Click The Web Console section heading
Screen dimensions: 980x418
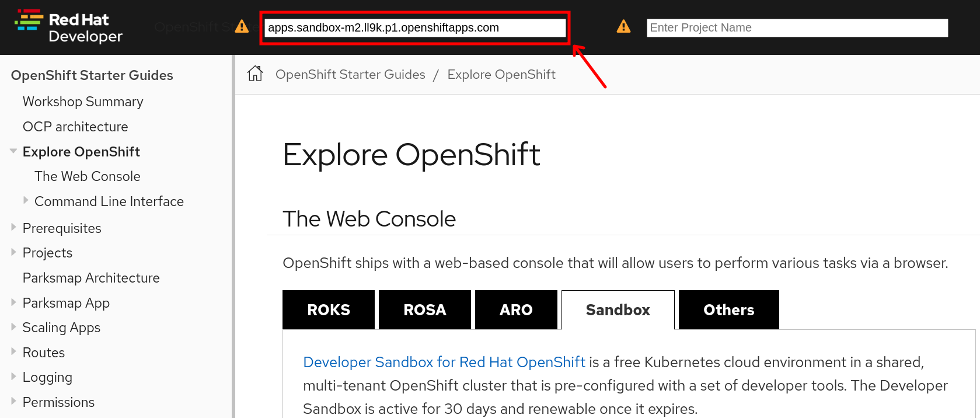pos(369,219)
